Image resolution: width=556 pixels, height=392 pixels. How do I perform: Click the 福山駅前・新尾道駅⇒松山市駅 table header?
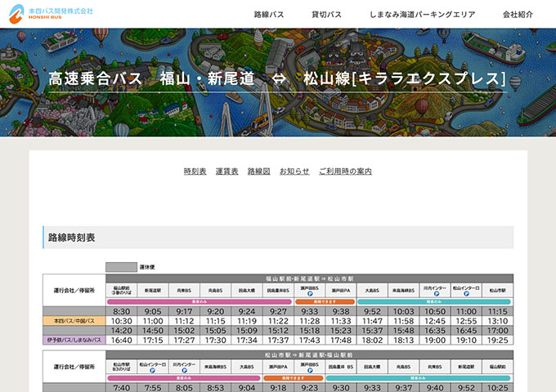310,278
